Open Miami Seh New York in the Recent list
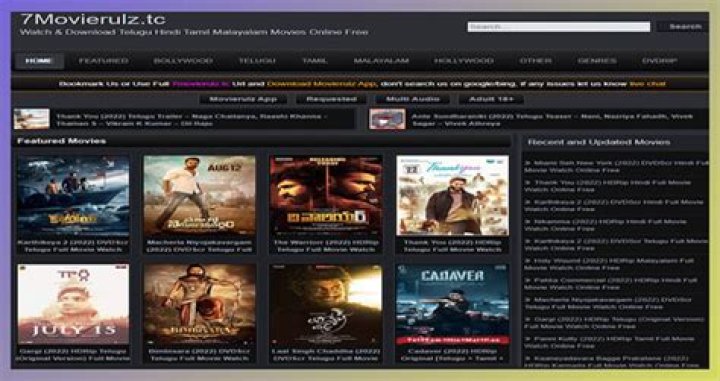Viewport: 720px width, 381px height. (616, 167)
